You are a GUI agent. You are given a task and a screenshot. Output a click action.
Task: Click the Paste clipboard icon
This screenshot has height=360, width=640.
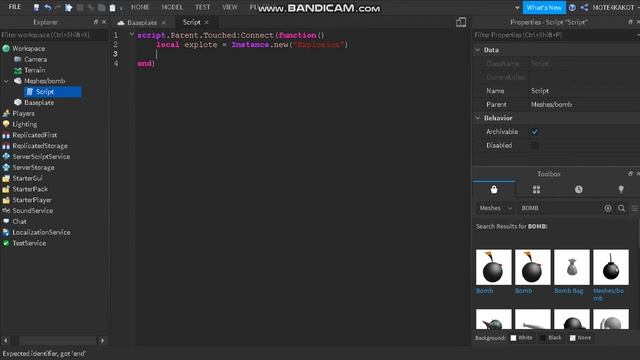coord(112,7)
